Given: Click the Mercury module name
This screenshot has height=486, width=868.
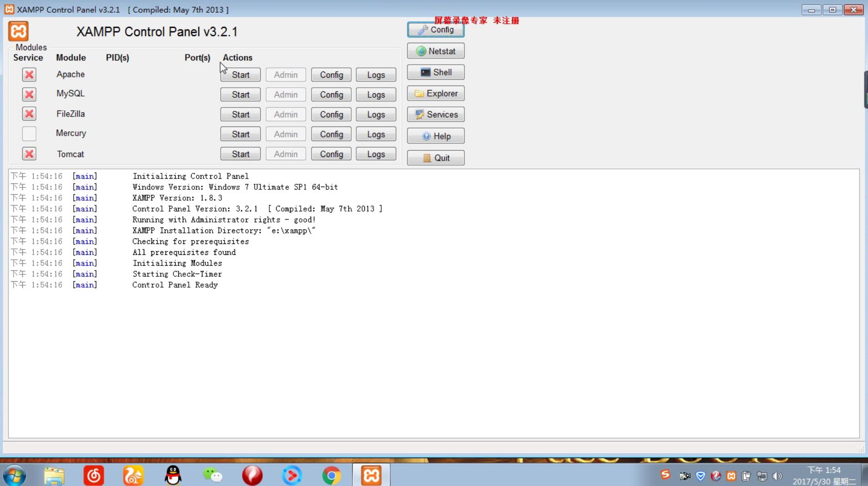Looking at the screenshot, I should [71, 133].
